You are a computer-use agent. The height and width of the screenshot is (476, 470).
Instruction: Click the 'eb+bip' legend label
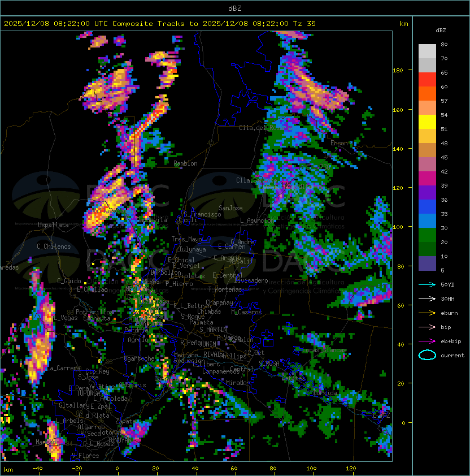451,341
